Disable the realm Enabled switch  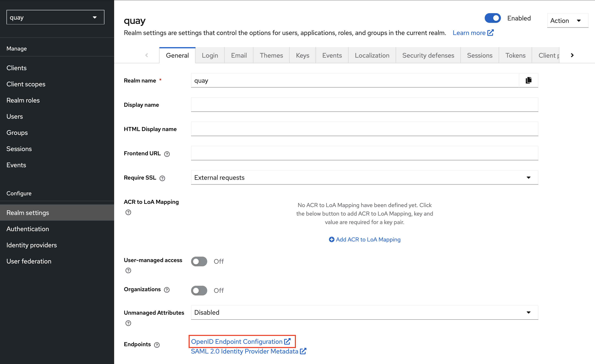tap(492, 18)
